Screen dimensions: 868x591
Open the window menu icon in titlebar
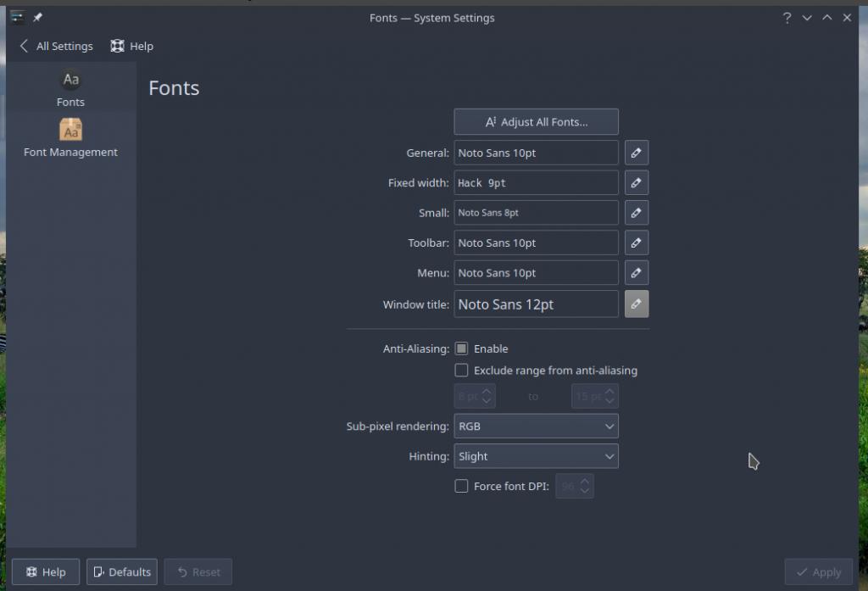[17, 17]
